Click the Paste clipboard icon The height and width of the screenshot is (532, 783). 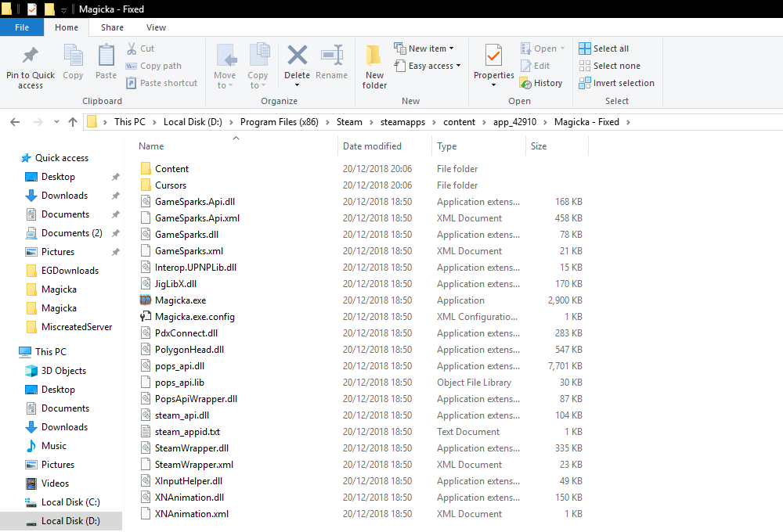pos(106,55)
